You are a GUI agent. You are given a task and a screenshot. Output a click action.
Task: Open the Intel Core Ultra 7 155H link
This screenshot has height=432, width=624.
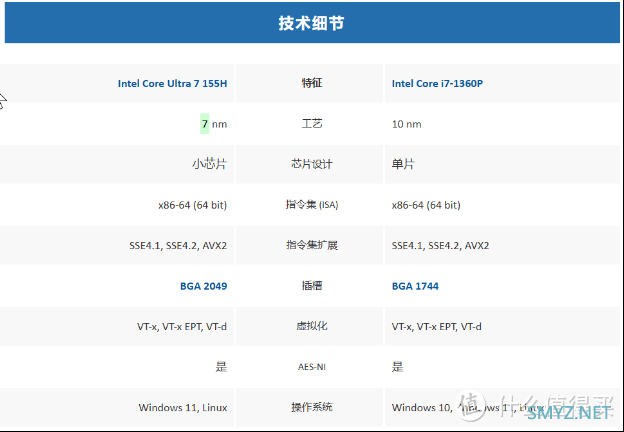pyautogui.click(x=172, y=84)
